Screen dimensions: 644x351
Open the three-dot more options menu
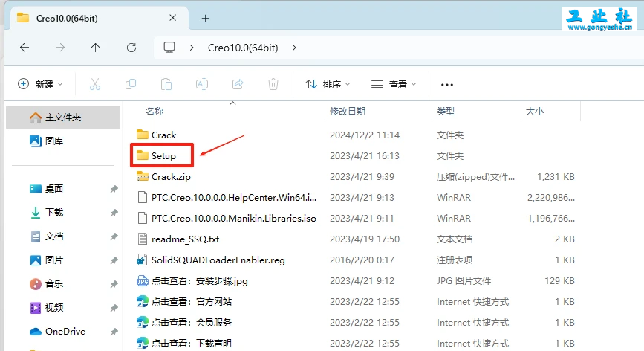point(447,85)
